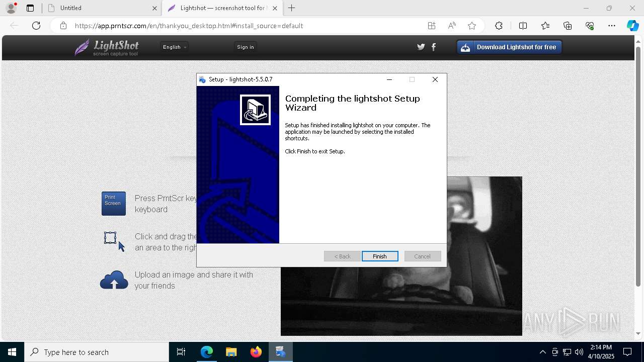The image size is (644, 362).
Task: Click the Print Screen key icon
Action: pyautogui.click(x=114, y=204)
